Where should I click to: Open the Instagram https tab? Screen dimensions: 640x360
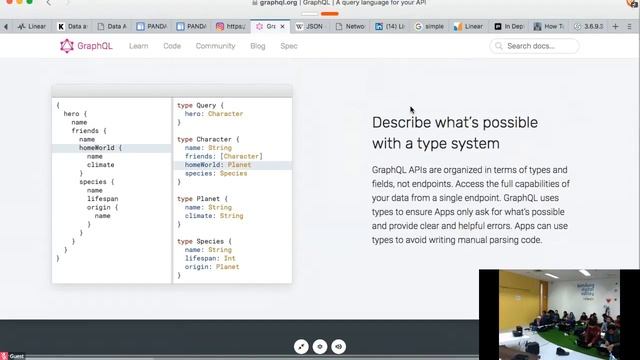231,27
